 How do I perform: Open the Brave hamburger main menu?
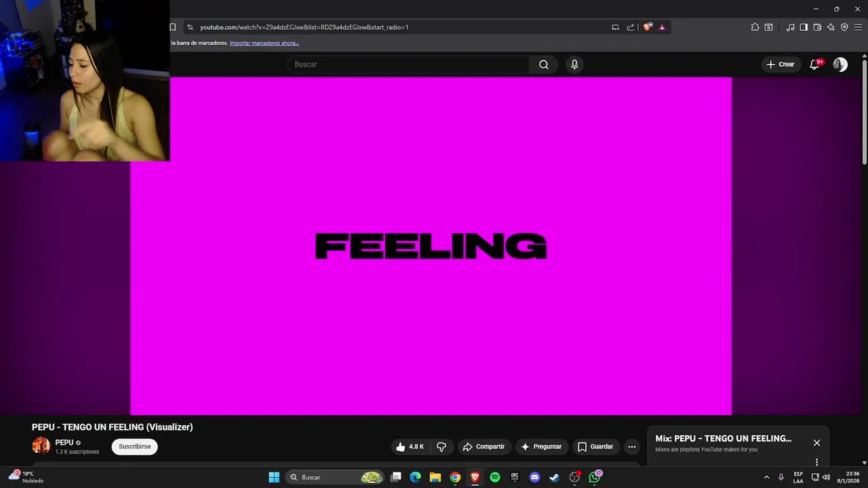click(858, 27)
